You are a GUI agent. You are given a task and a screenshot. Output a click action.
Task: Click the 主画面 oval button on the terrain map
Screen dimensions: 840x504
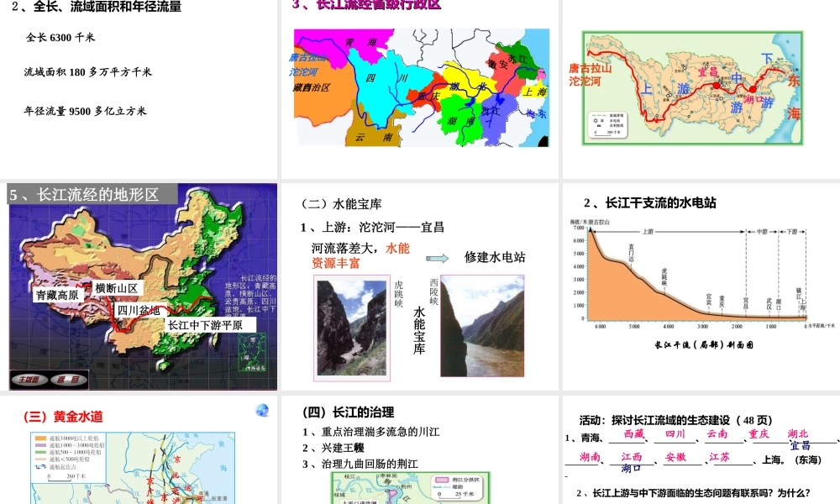click(29, 379)
